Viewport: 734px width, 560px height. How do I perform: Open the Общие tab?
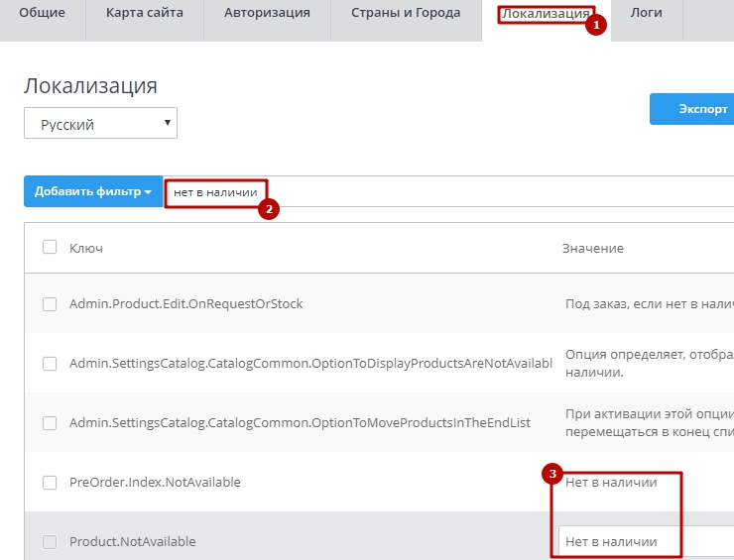click(42, 14)
